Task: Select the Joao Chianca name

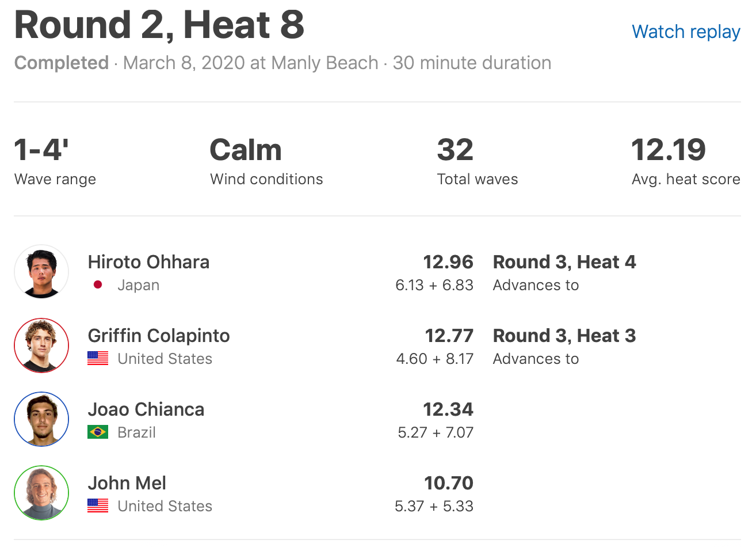Action: tap(146, 409)
